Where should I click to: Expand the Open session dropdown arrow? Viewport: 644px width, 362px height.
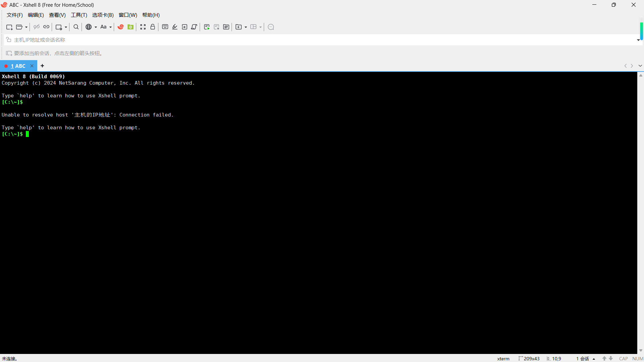coord(26,27)
